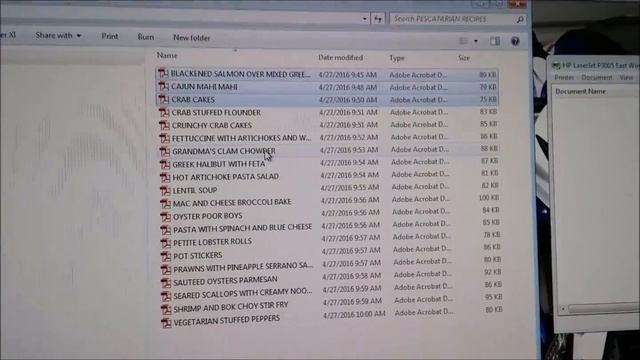Sort by the Type column header
The image size is (640, 360).
point(396,58)
